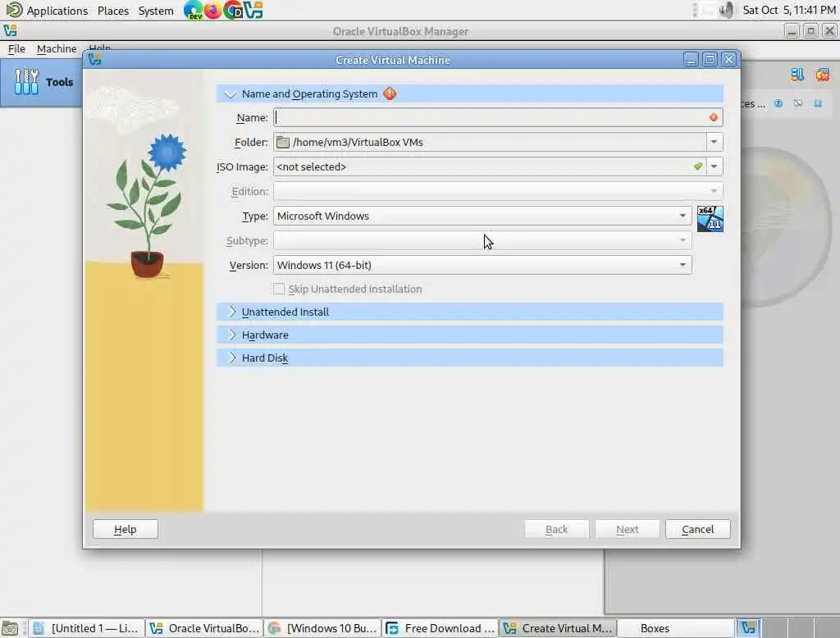Switch to Boxes taskbar window

[676, 628]
